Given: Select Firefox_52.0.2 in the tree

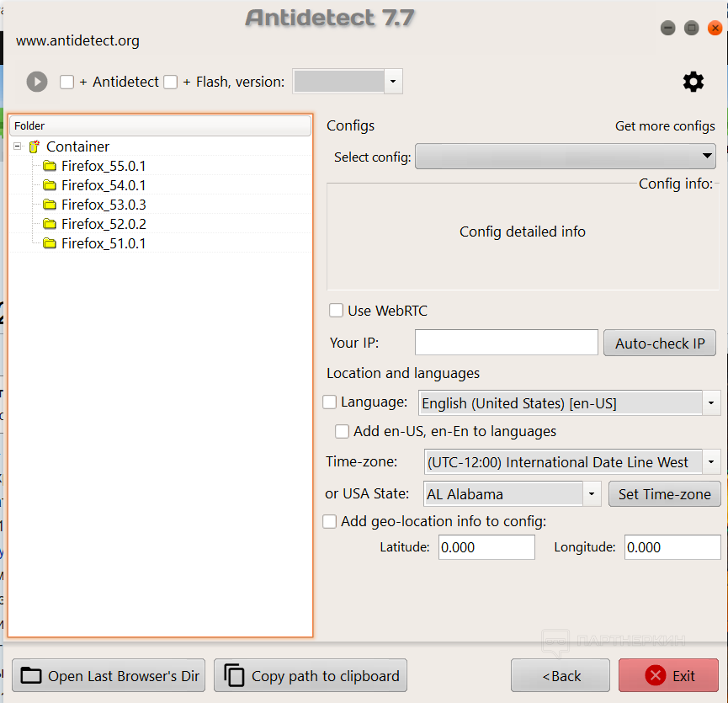Looking at the screenshot, I should tap(104, 224).
